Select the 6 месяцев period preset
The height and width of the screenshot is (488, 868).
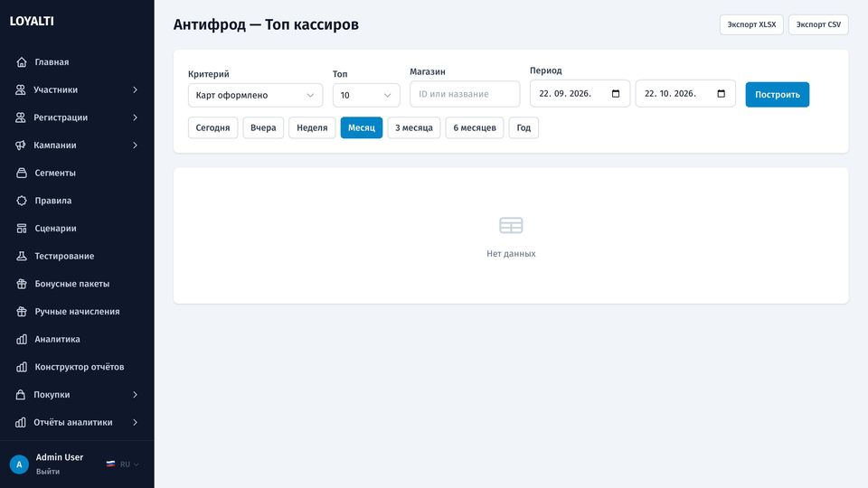[475, 127]
